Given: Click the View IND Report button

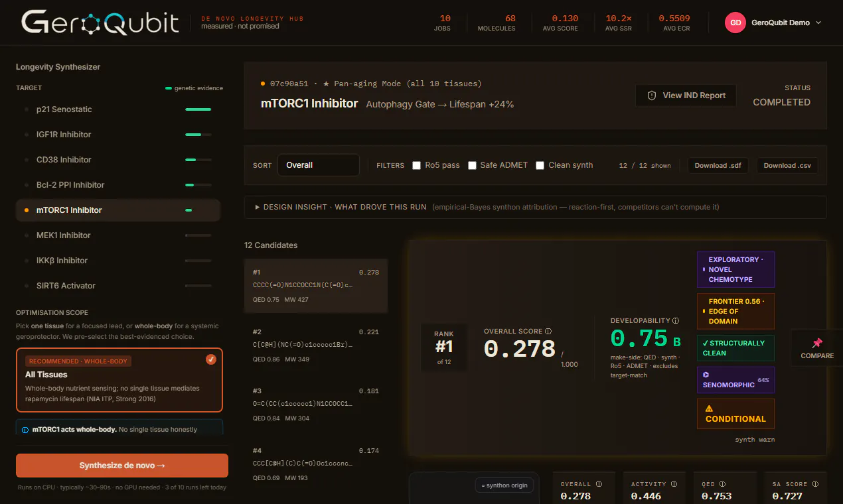Looking at the screenshot, I should pyautogui.click(x=686, y=95).
